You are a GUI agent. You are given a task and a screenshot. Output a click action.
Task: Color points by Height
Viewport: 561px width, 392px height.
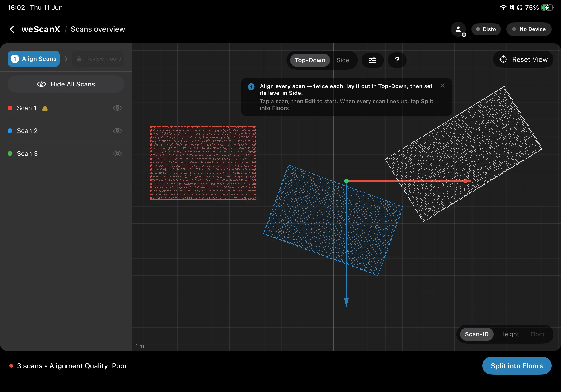[509, 334]
